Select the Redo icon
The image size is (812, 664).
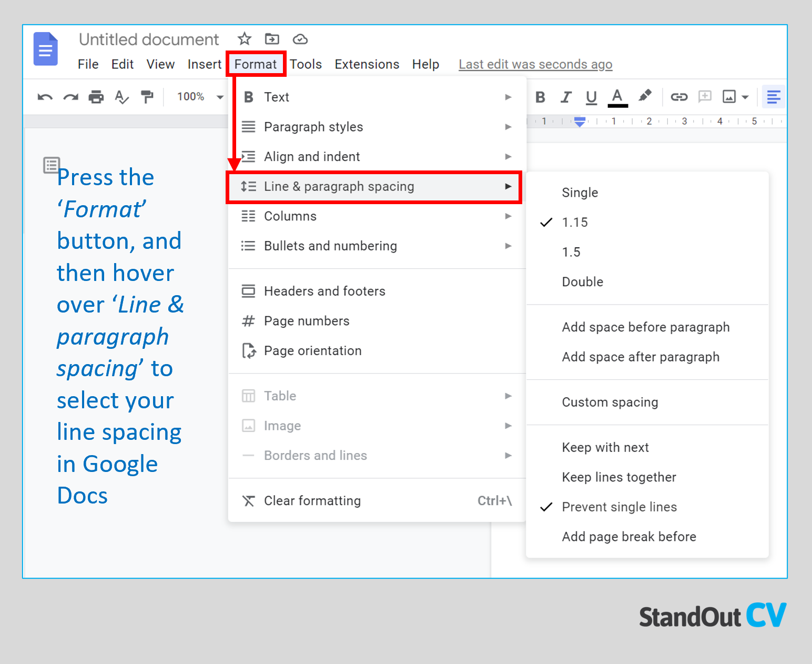[70, 97]
